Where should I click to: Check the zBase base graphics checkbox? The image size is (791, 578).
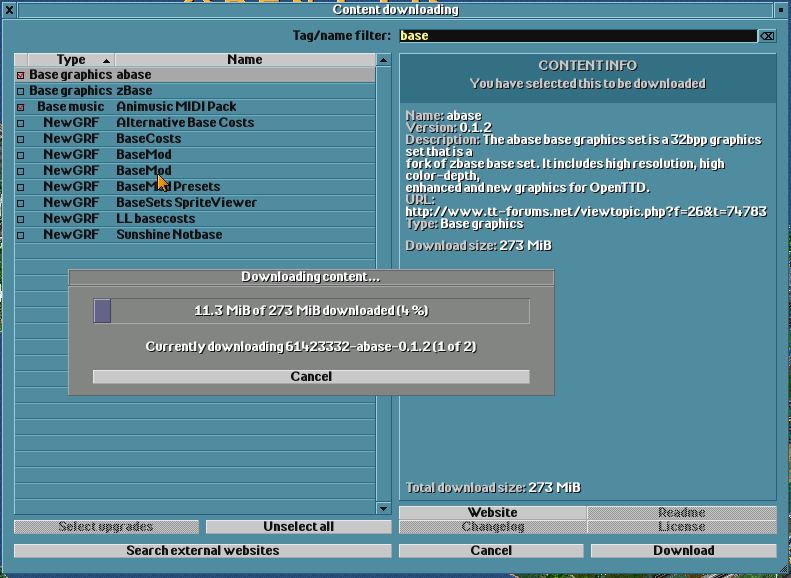(21, 91)
